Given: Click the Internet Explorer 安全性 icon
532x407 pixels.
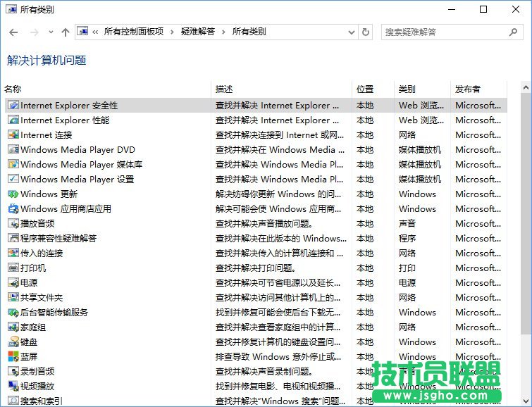Looking at the screenshot, I should click(13, 105).
